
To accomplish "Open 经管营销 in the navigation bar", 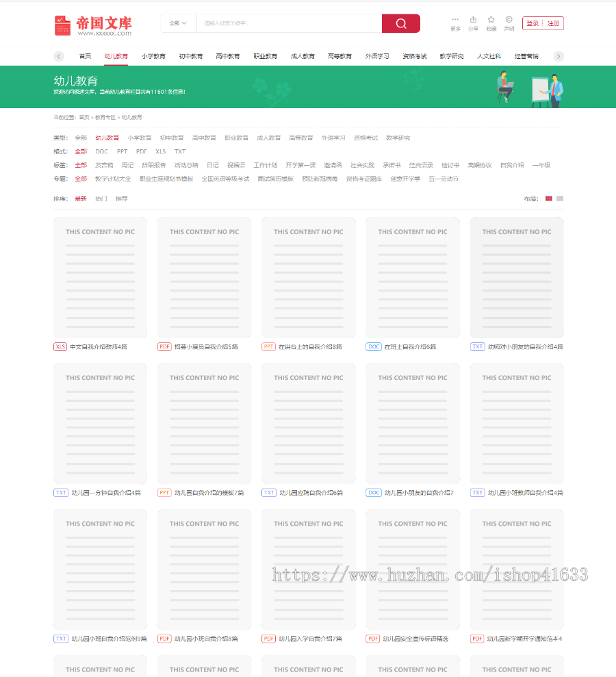I will [526, 56].
